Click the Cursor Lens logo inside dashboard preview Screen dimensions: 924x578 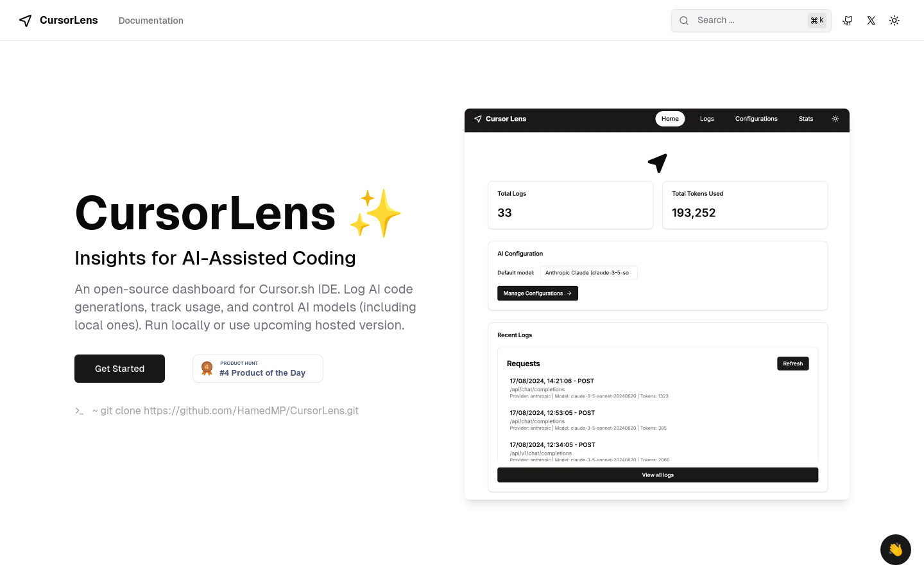tap(500, 119)
